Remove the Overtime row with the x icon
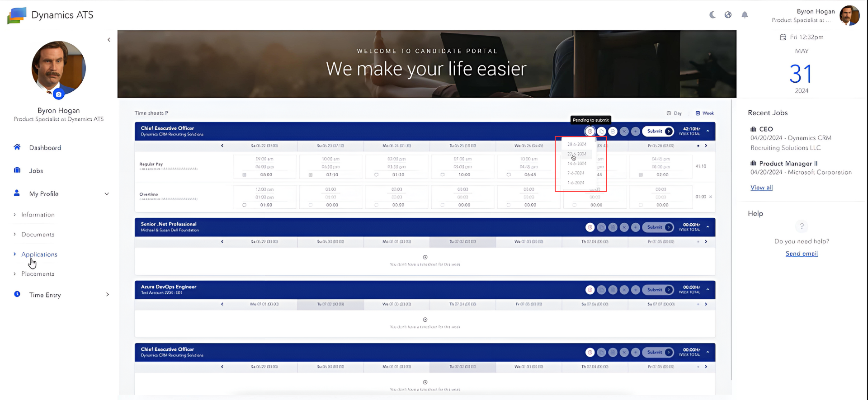Screen dimensions: 868x400 click(x=711, y=197)
